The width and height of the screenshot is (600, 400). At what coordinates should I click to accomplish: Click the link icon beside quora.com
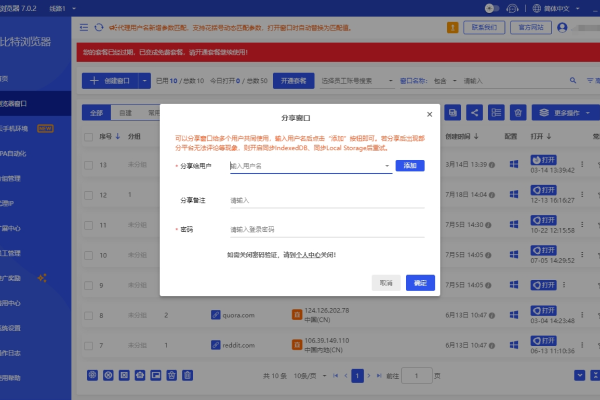(215, 315)
